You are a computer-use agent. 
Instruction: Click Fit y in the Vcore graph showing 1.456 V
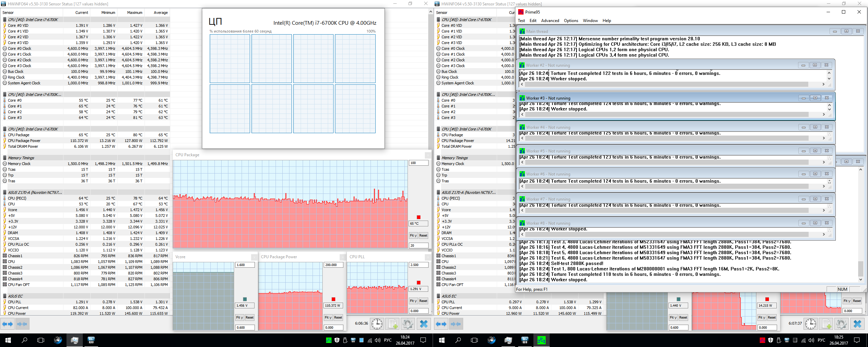coord(239,318)
